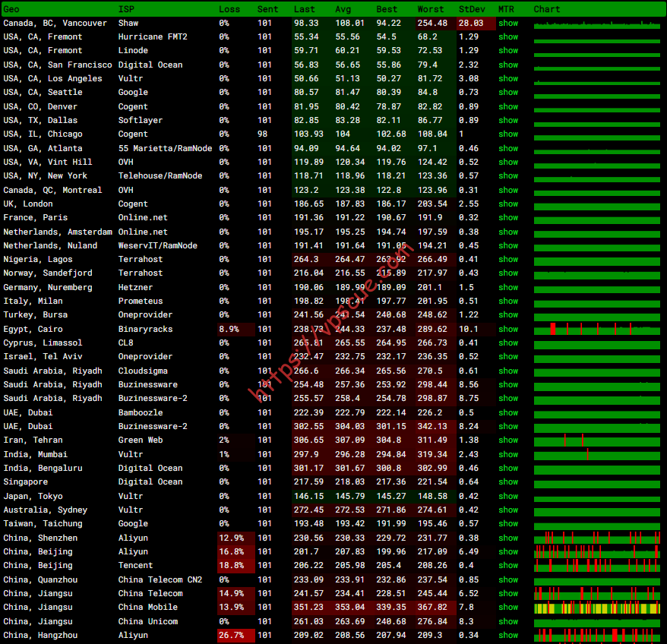Image resolution: width=667 pixels, height=644 pixels.
Task: Open show link for Germany, Nuremberg Hetzner
Action: pyautogui.click(x=508, y=287)
